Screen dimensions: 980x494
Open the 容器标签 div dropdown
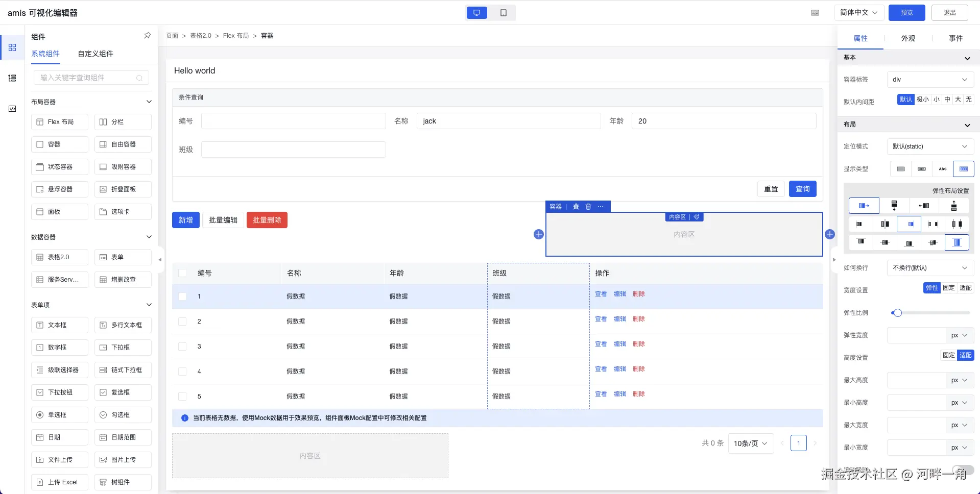930,80
